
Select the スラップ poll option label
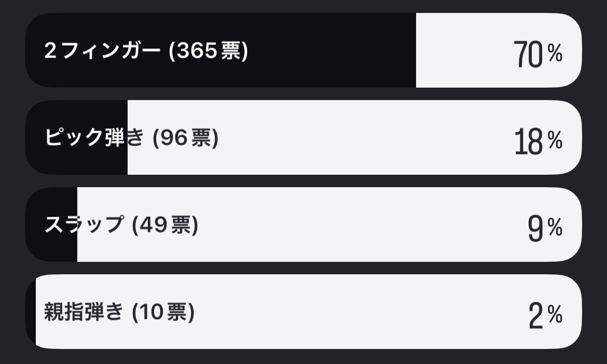tap(84, 225)
